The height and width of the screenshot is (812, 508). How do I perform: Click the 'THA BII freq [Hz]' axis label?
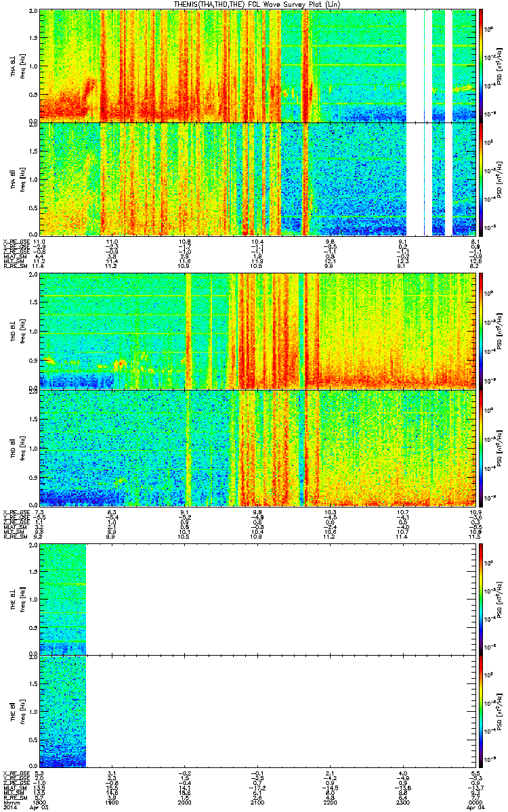click(18, 178)
